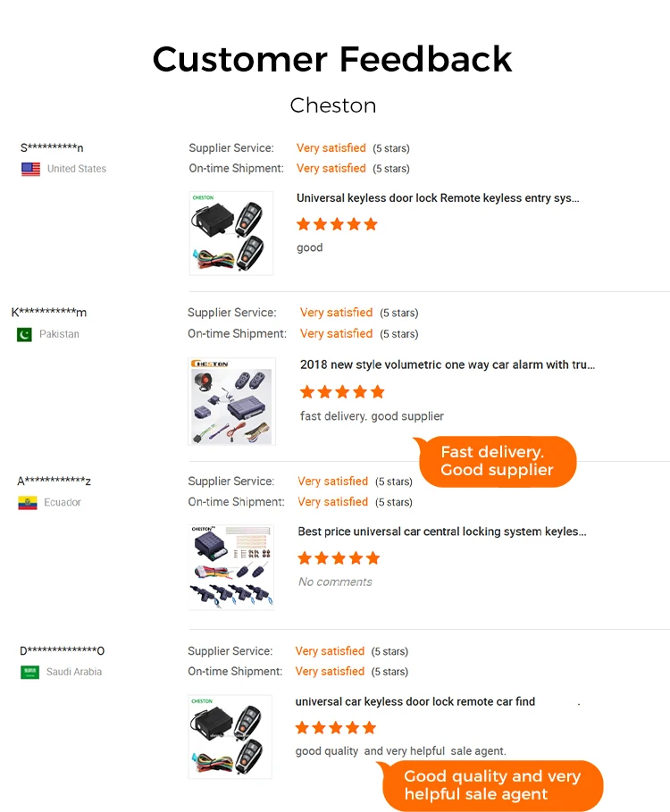Open '2018 new style volumetric one way car alarm' title
The width and height of the screenshot is (670, 812).
click(x=448, y=364)
